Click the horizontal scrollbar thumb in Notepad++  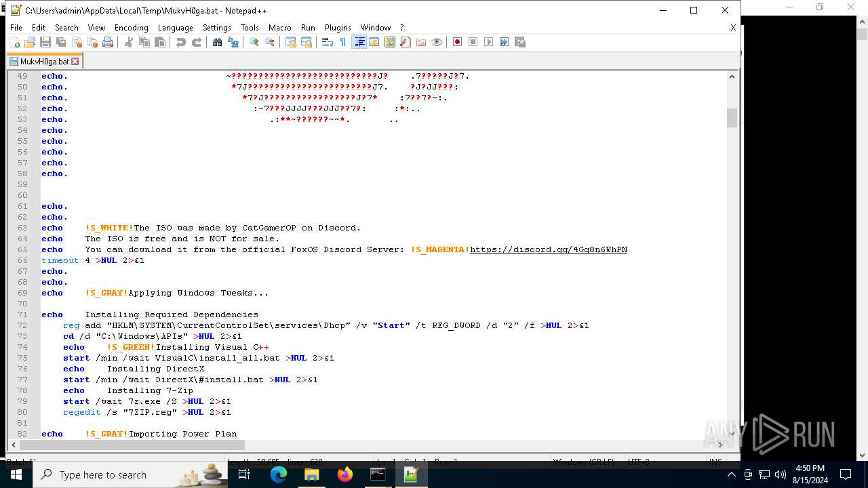pyautogui.click(x=132, y=445)
